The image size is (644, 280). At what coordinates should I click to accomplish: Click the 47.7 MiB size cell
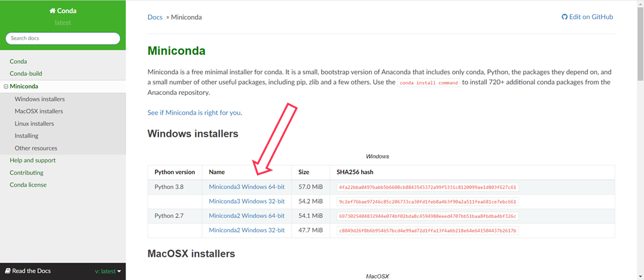click(x=310, y=230)
